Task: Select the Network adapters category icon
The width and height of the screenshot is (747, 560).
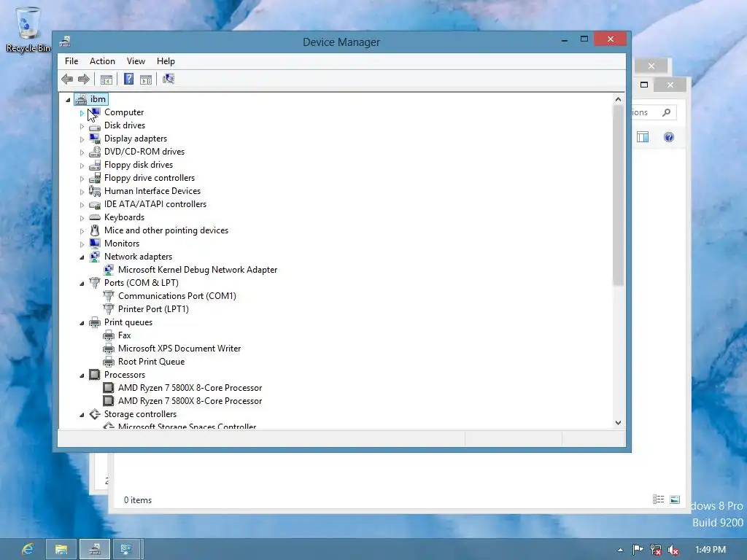Action: coord(95,257)
